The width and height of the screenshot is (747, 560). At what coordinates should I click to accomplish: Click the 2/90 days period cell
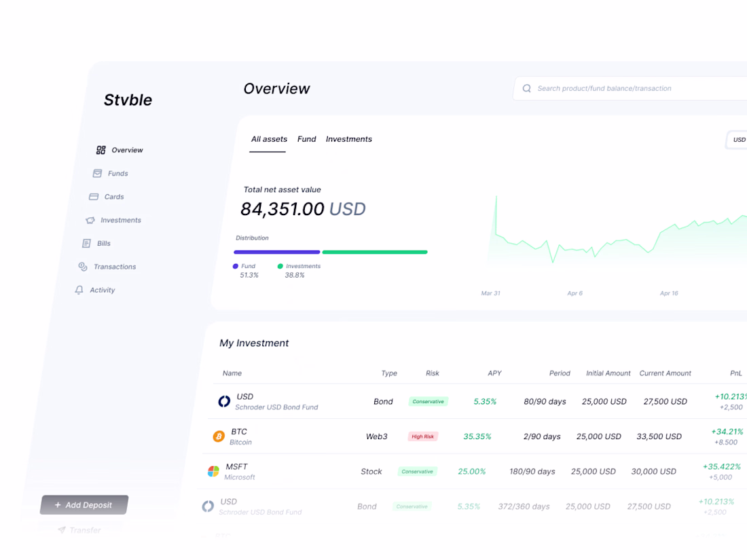[542, 436]
